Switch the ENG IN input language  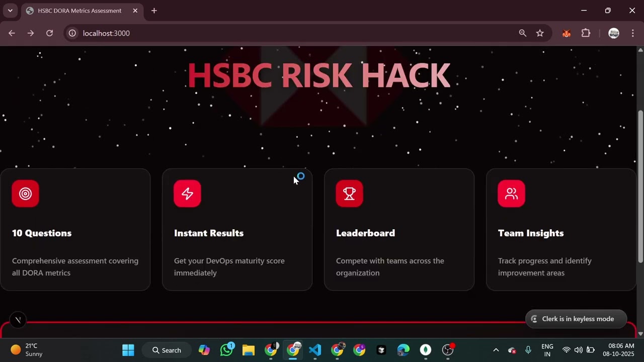pos(547,350)
